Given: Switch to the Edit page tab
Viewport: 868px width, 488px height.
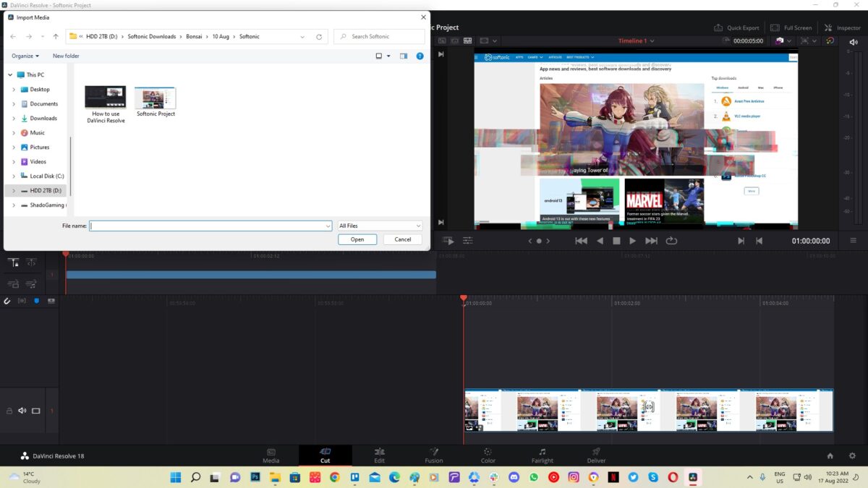Looking at the screenshot, I should (x=380, y=455).
